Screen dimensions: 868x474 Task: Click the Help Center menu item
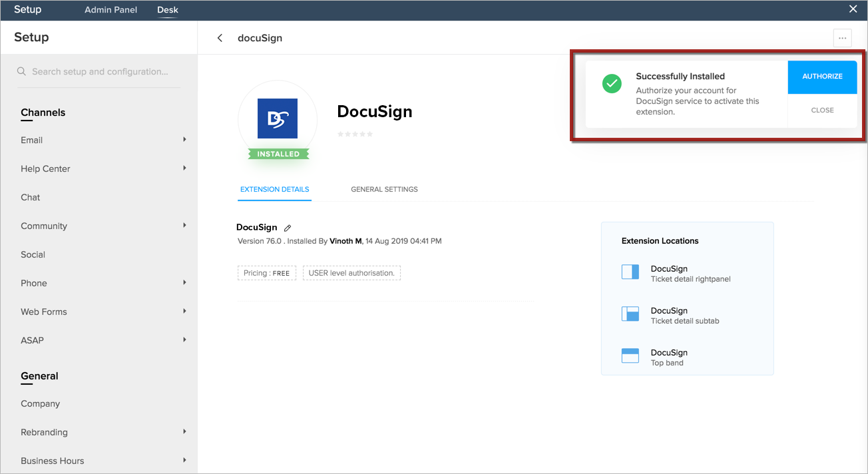coord(45,168)
